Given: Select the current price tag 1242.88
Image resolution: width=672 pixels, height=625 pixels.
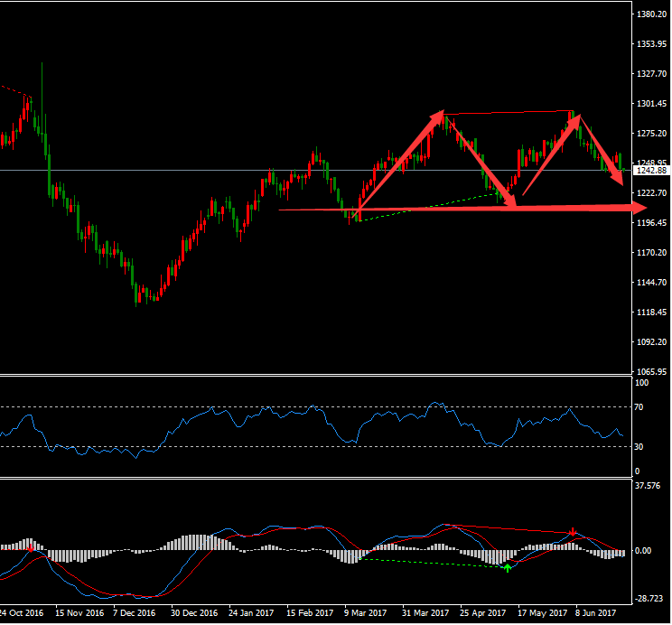Looking at the screenshot, I should (x=651, y=171).
